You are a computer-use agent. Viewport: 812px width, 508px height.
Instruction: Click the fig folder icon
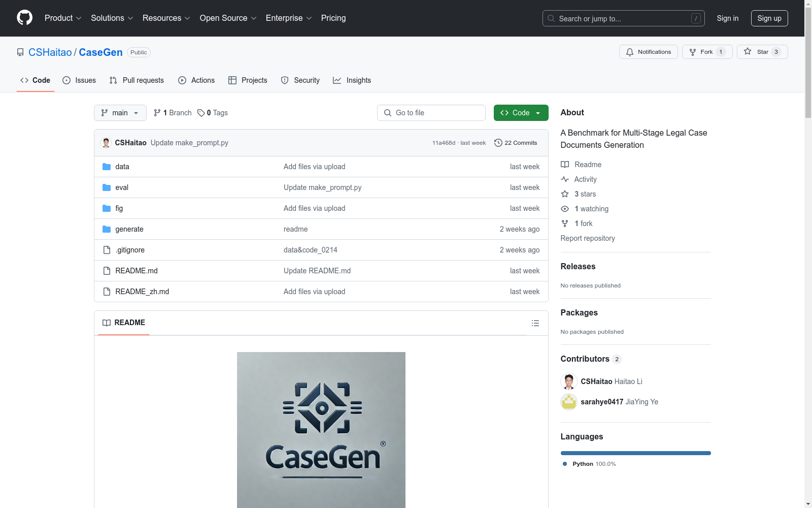click(107, 208)
